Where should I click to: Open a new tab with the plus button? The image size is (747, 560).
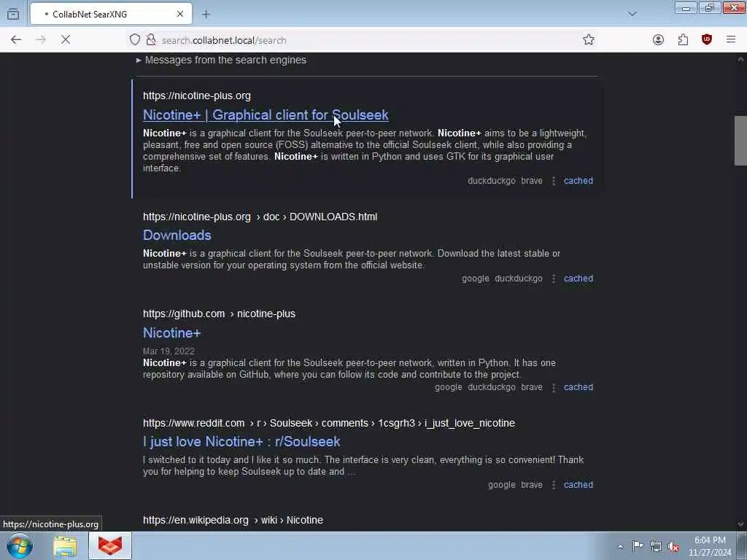[206, 15]
